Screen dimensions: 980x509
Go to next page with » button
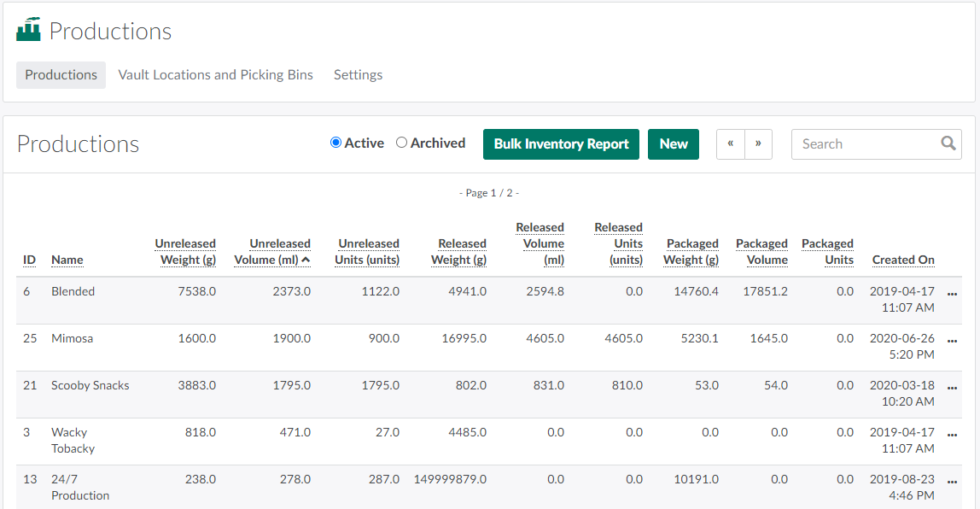pyautogui.click(x=758, y=144)
